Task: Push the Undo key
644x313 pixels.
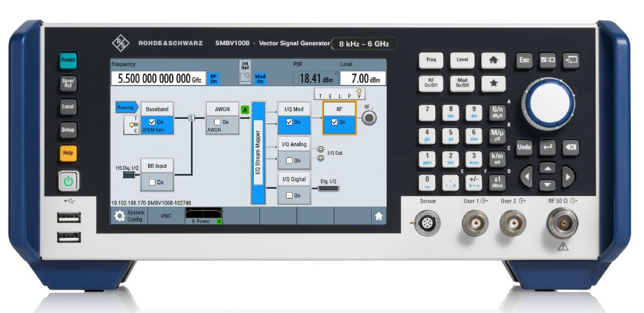Action: pos(524,147)
